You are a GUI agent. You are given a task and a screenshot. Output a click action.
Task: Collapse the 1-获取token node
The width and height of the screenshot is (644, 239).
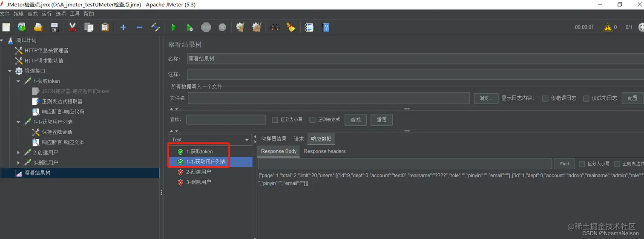coord(18,81)
